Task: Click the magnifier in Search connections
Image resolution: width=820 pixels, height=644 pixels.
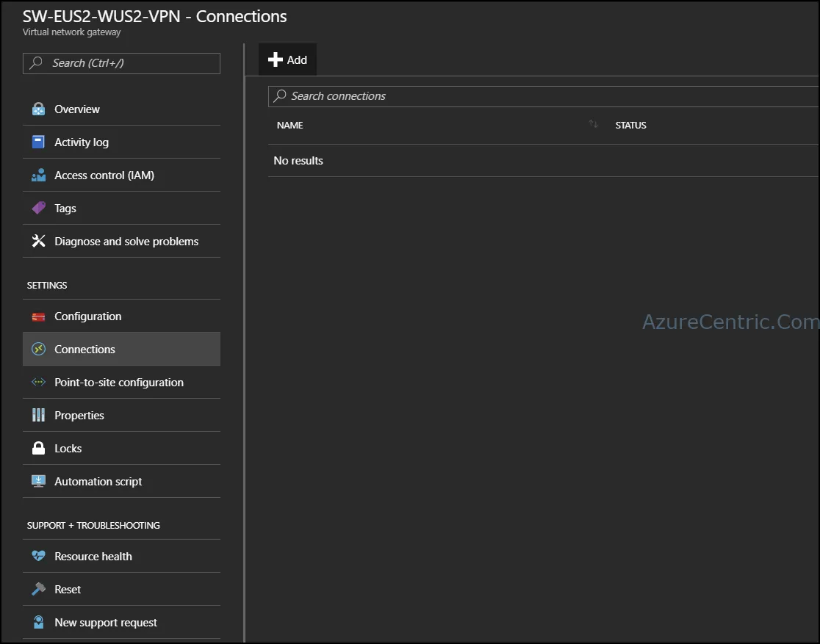Action: click(x=280, y=95)
